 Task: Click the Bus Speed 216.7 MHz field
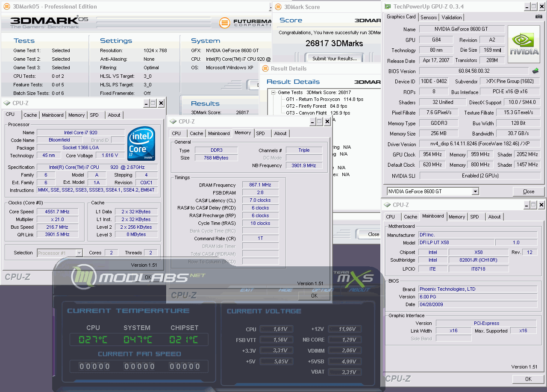coord(57,227)
